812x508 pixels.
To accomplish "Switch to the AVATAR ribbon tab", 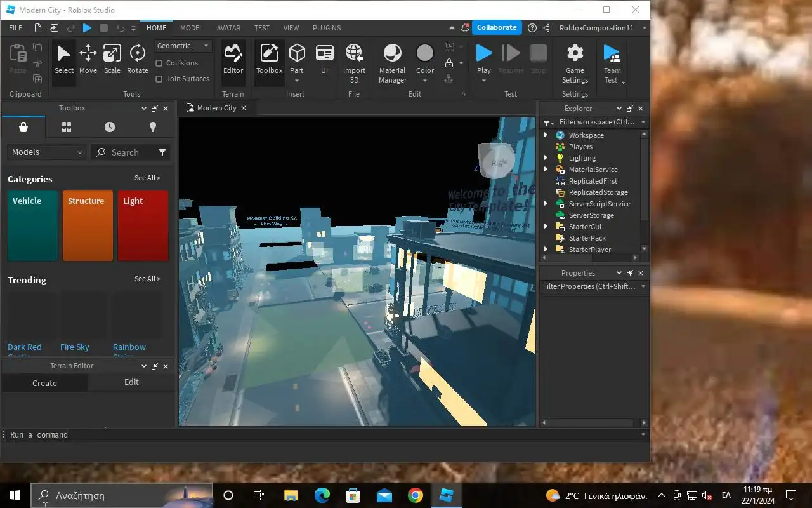I will pos(228,28).
